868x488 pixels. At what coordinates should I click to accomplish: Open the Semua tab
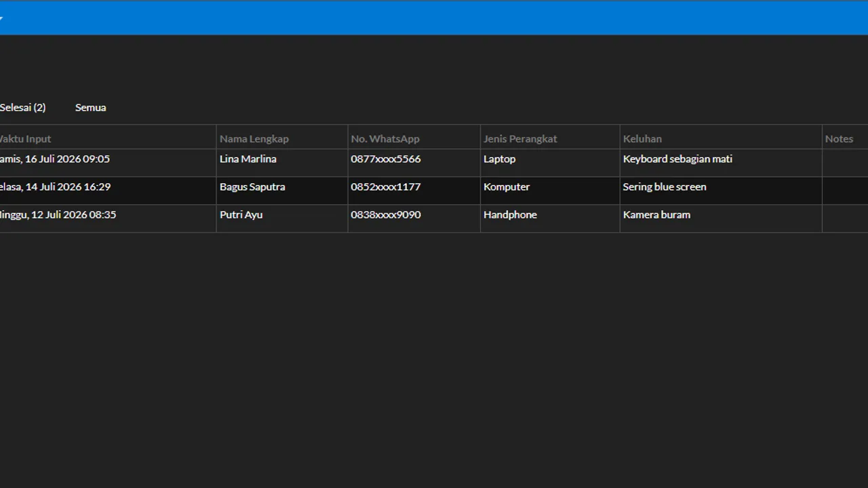tap(90, 107)
